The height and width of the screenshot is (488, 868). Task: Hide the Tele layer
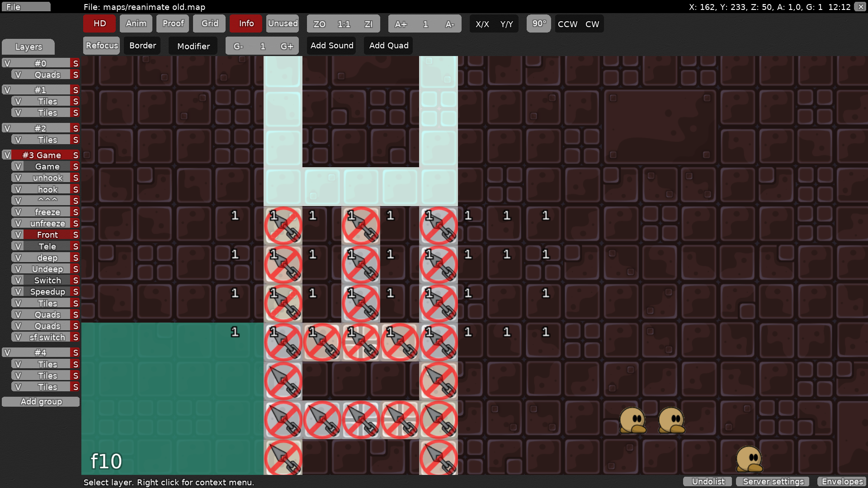[x=18, y=246]
